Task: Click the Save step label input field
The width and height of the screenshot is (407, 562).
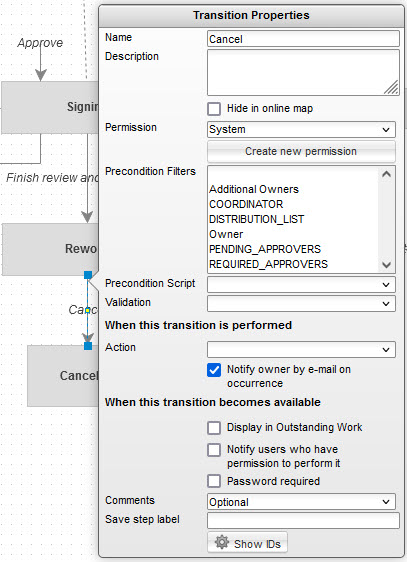Action: (x=303, y=520)
